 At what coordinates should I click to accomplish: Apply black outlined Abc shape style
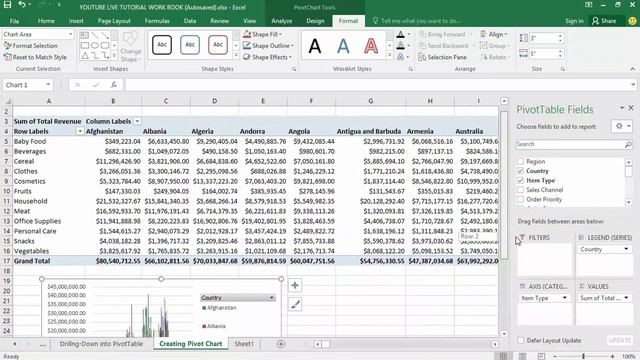coord(162,45)
